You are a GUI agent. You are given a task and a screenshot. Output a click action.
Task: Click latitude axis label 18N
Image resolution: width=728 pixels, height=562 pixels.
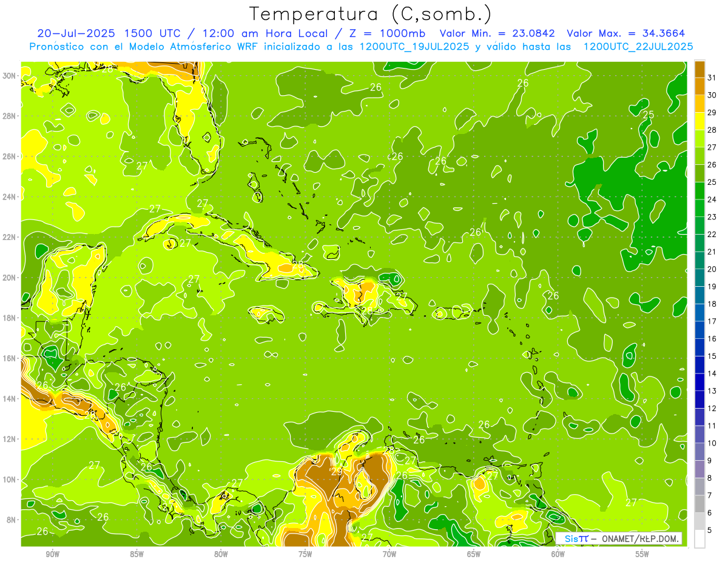coord(10,318)
